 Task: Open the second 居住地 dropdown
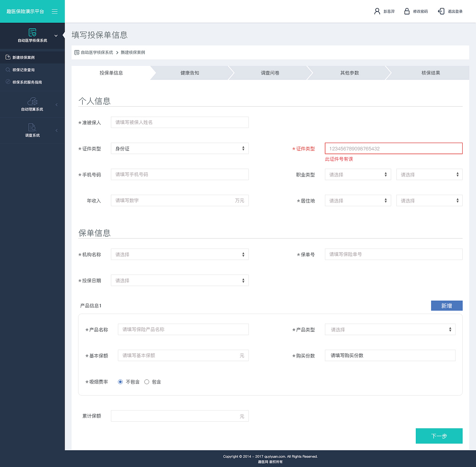pyautogui.click(x=429, y=200)
